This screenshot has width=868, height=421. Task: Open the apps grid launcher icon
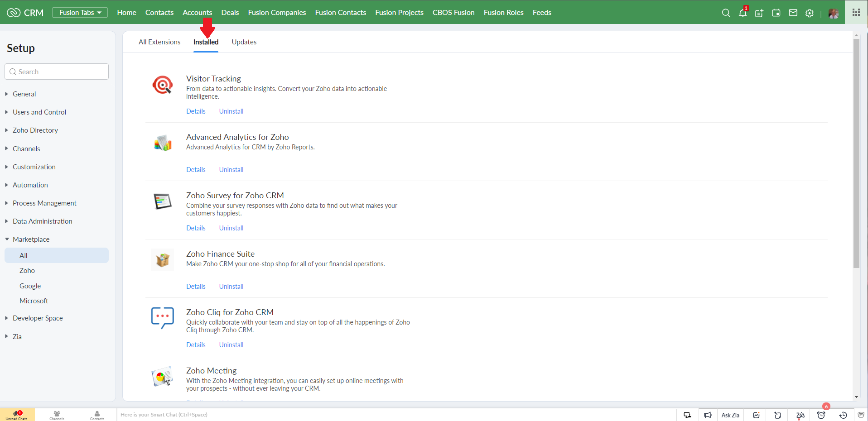[x=856, y=12]
